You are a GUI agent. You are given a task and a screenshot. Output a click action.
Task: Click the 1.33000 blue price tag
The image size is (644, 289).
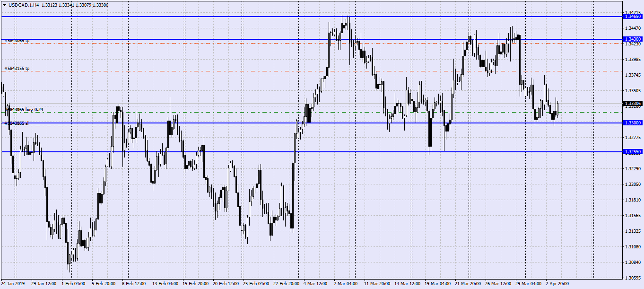tap(633, 123)
